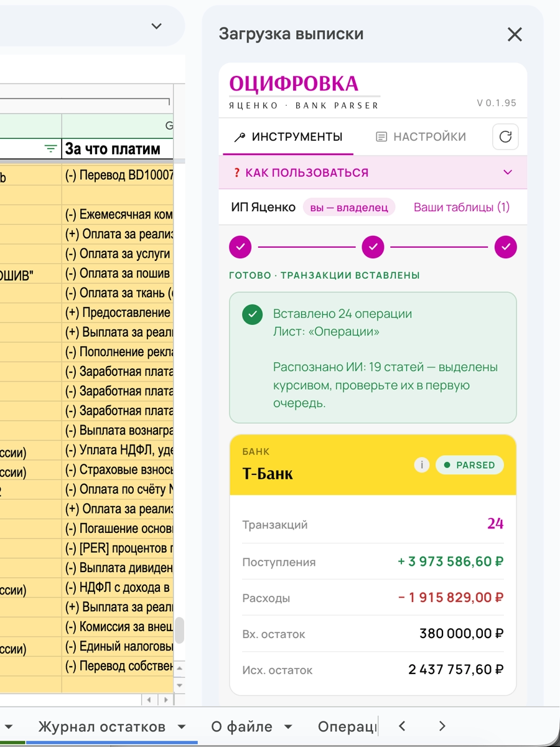Click the Вставлено 24 операции message

coord(342,314)
